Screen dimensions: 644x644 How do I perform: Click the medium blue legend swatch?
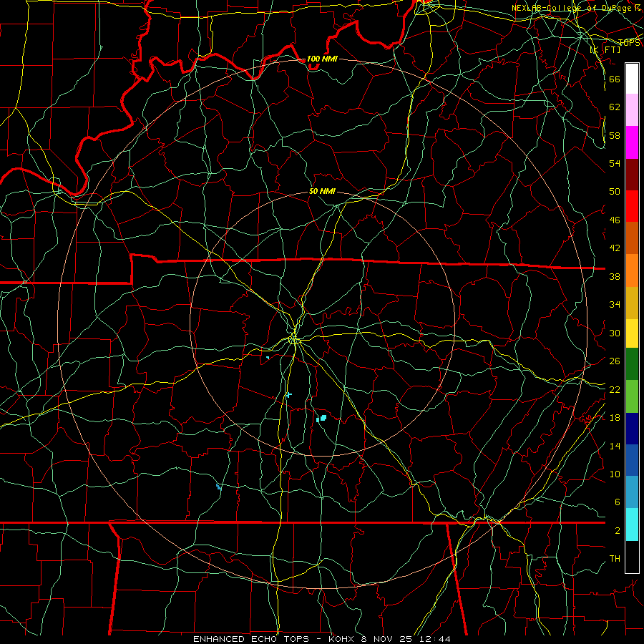click(x=632, y=460)
